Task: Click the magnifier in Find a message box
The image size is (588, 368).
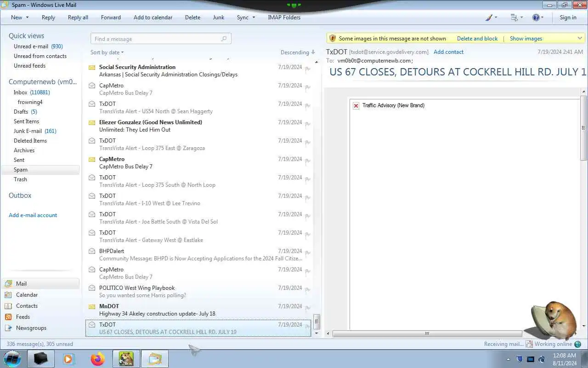Action: [224, 39]
